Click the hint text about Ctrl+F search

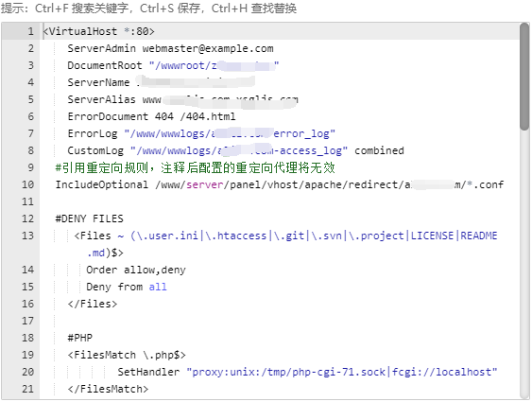pos(148,9)
